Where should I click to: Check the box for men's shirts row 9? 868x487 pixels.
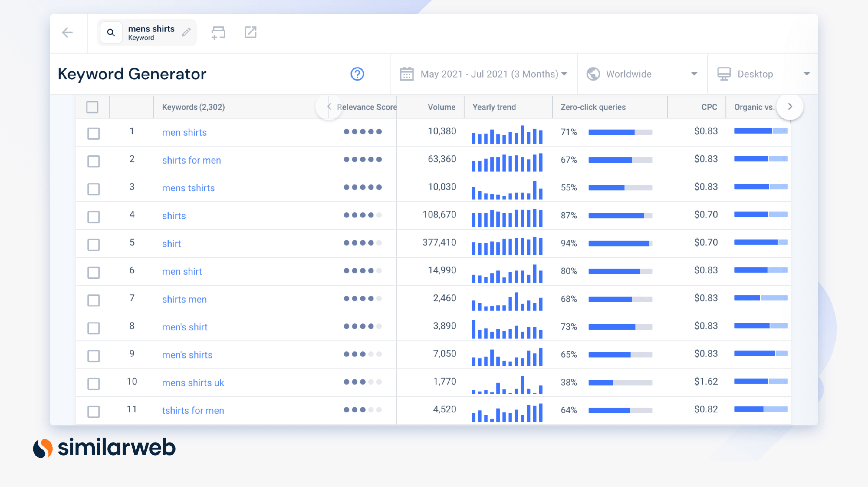(x=93, y=356)
